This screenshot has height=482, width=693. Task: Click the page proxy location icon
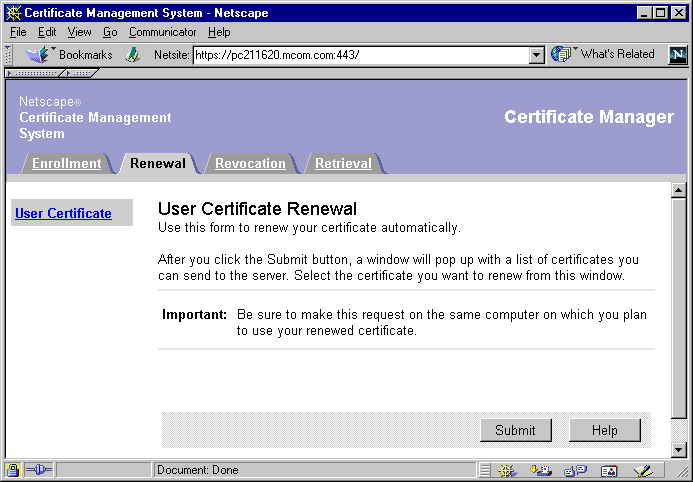coord(132,55)
